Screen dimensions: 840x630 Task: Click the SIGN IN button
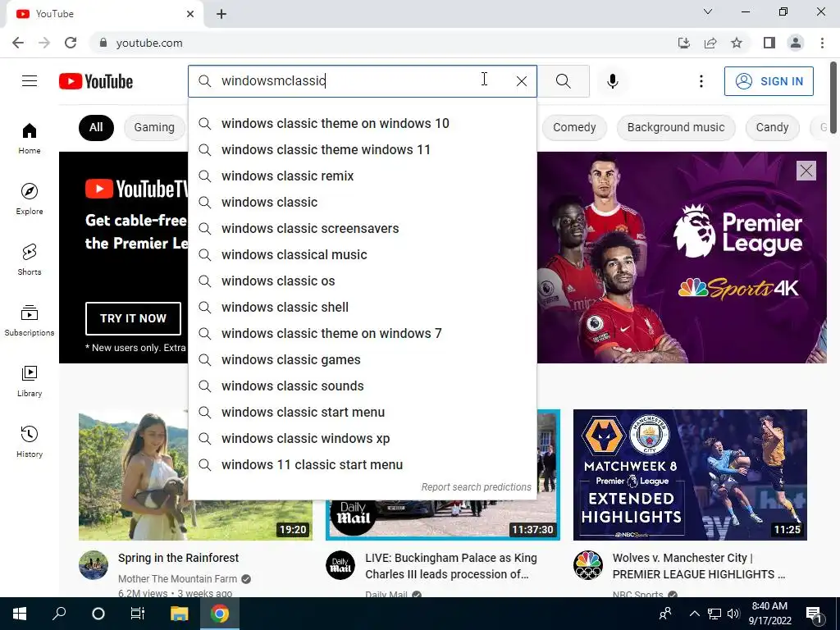[x=769, y=81]
